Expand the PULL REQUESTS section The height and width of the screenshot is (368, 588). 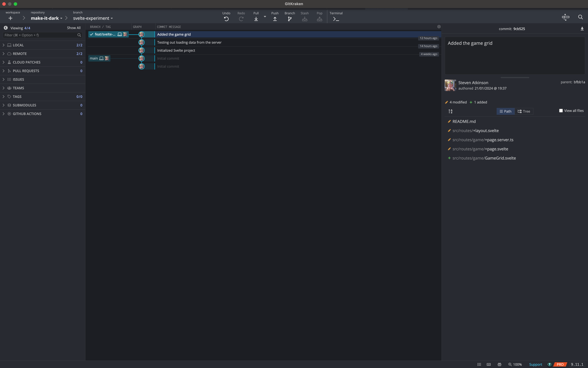pyautogui.click(x=26, y=71)
